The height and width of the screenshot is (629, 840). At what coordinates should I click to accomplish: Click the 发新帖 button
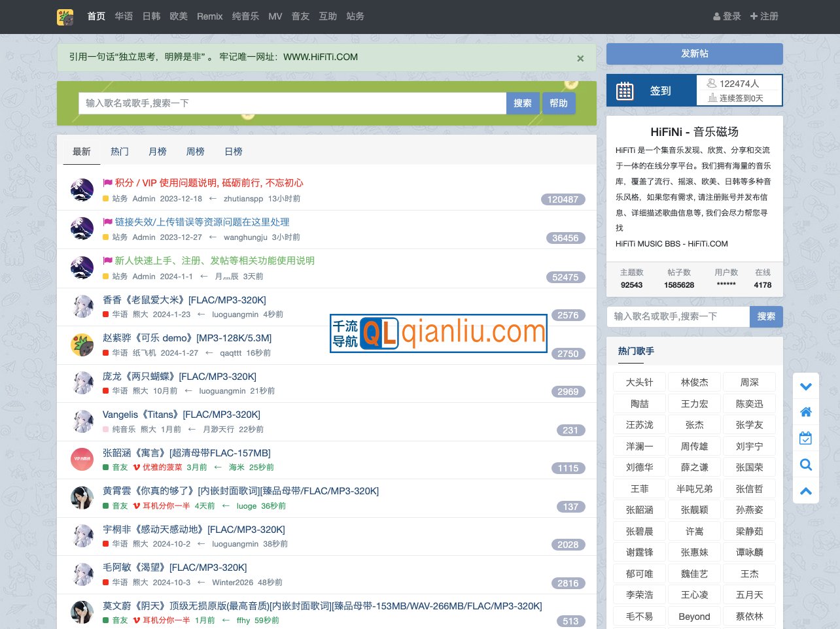(694, 54)
